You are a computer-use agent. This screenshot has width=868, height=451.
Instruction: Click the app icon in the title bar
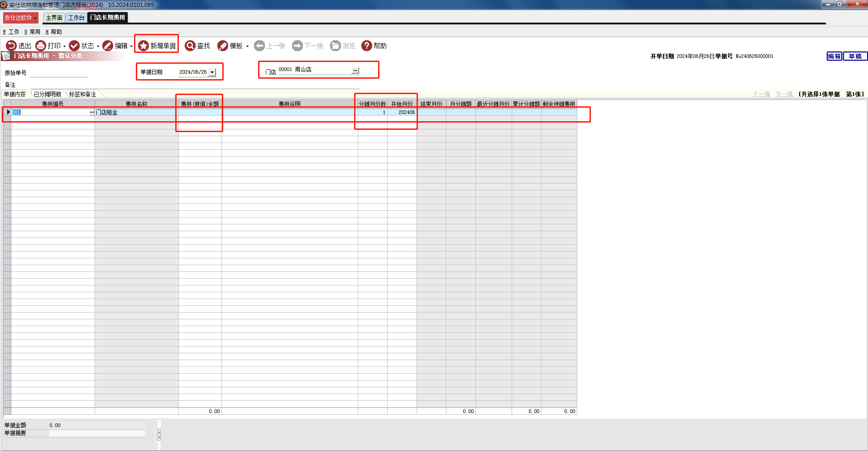(4, 5)
